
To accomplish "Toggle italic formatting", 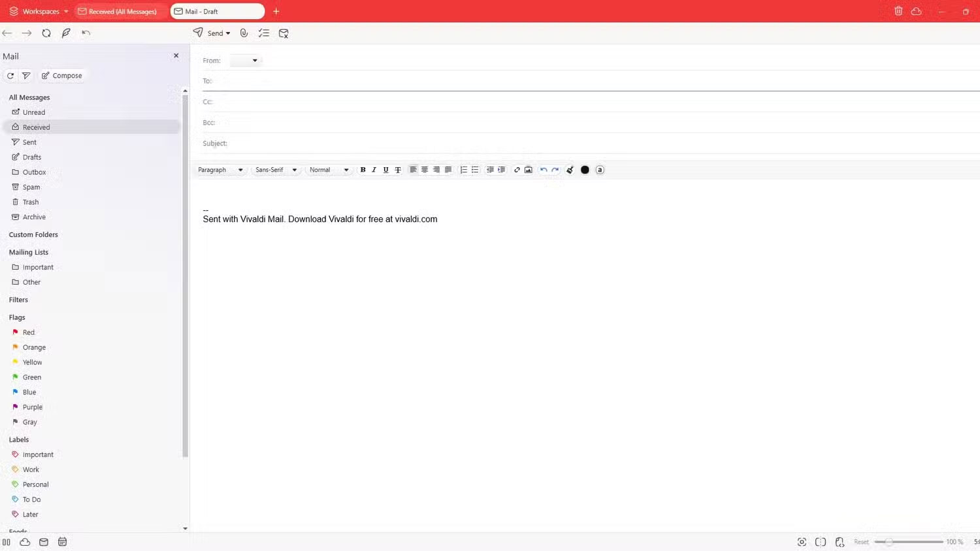I will [x=374, y=170].
